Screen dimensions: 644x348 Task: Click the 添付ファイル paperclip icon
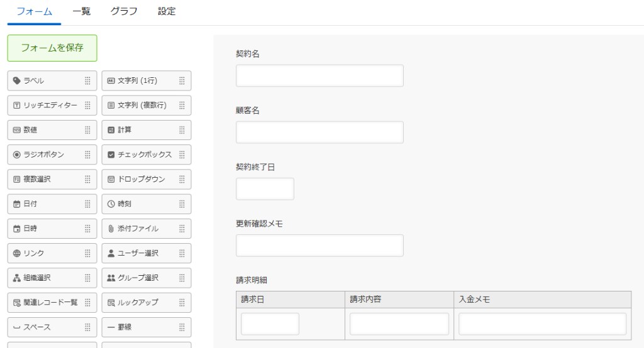point(111,229)
